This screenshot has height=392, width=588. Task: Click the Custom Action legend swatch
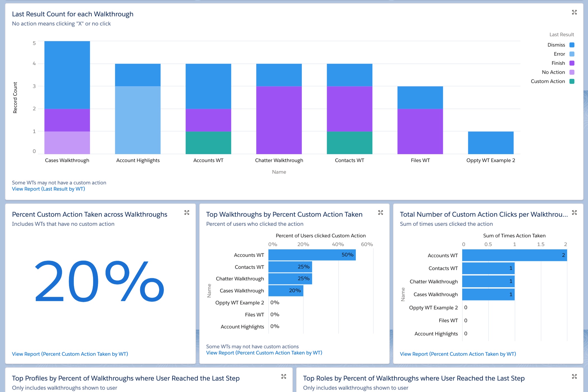coord(571,81)
